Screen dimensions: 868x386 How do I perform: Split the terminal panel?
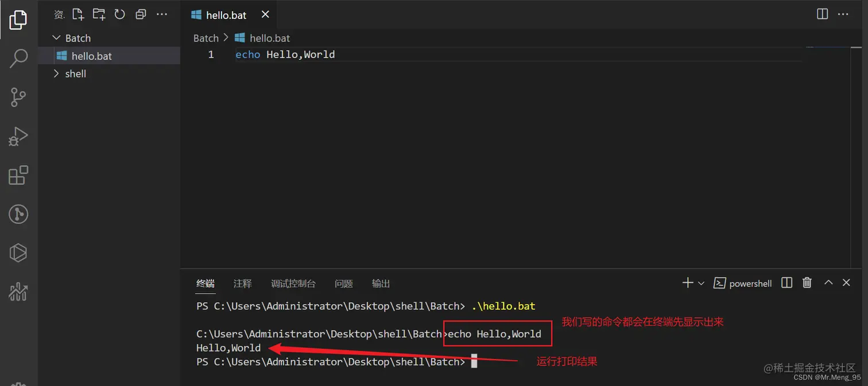[787, 283]
